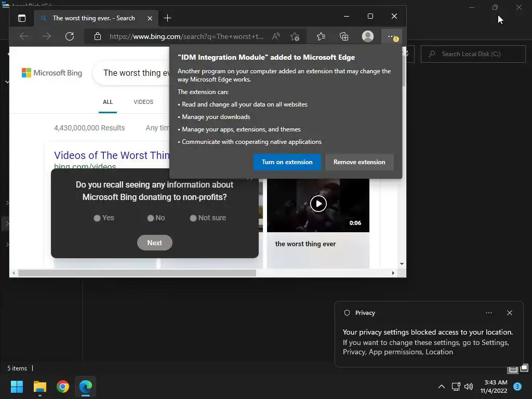Click the bing.com/videos link text

click(x=85, y=166)
